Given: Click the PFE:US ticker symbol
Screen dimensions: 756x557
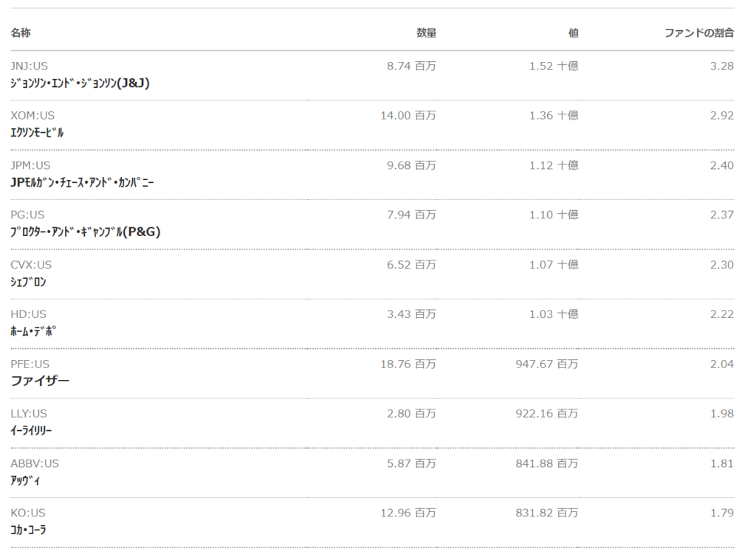Looking at the screenshot, I should pyautogui.click(x=30, y=364).
